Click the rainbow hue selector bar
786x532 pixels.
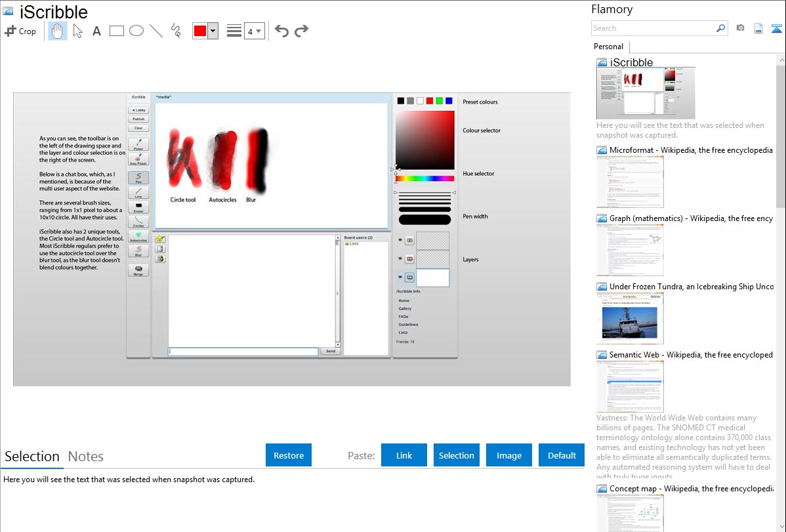point(424,178)
